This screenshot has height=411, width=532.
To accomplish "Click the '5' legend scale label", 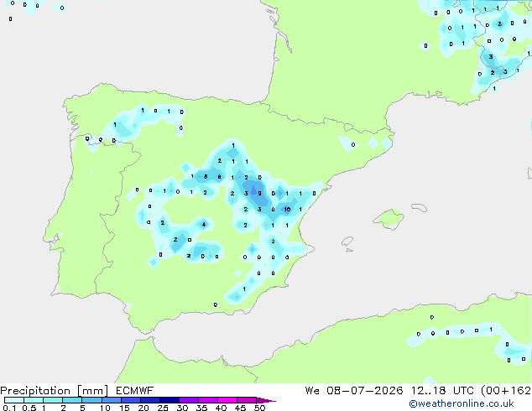I will 82,408.
